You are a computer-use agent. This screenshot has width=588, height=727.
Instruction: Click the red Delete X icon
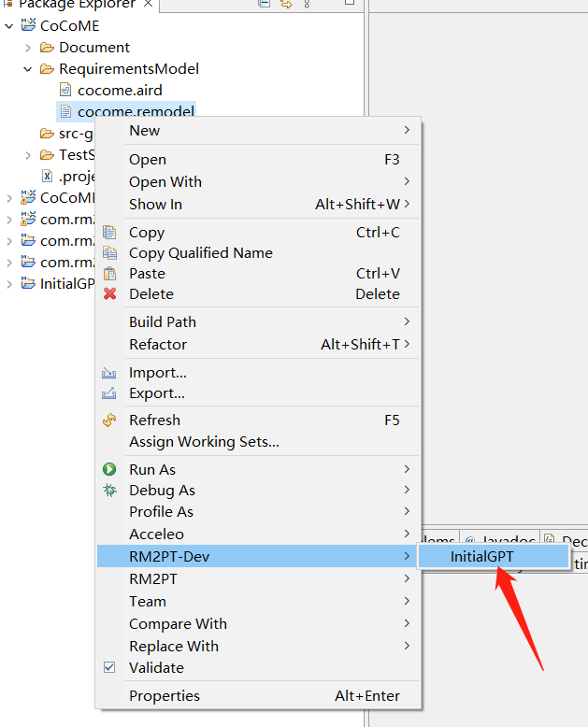pyautogui.click(x=109, y=294)
